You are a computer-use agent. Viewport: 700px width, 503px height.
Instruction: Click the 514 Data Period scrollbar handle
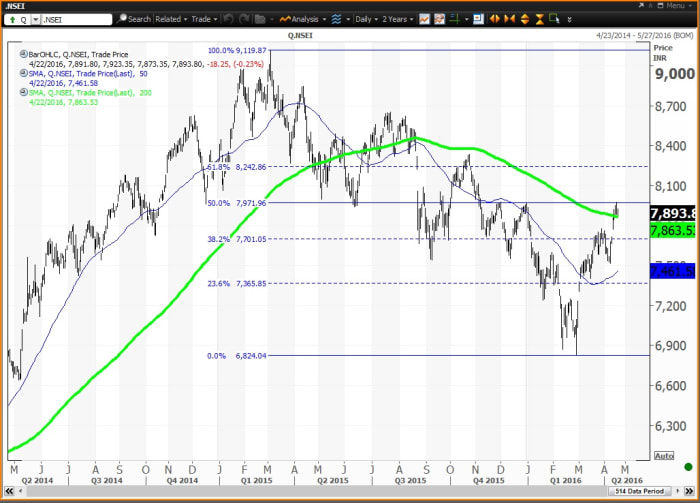tap(639, 491)
